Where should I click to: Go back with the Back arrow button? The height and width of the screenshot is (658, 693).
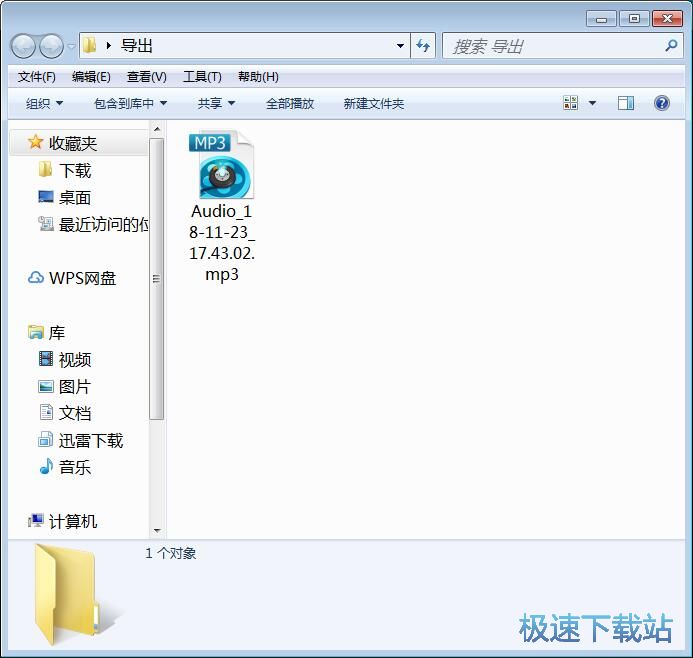point(23,46)
